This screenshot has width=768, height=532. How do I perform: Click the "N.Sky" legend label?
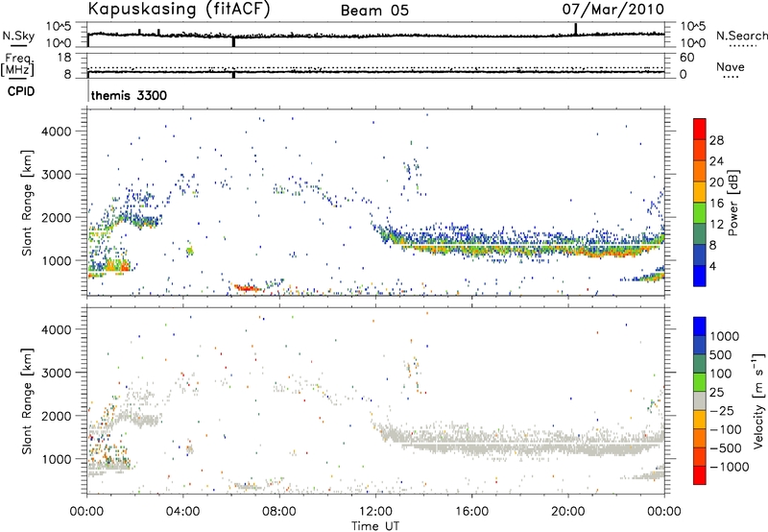point(18,36)
